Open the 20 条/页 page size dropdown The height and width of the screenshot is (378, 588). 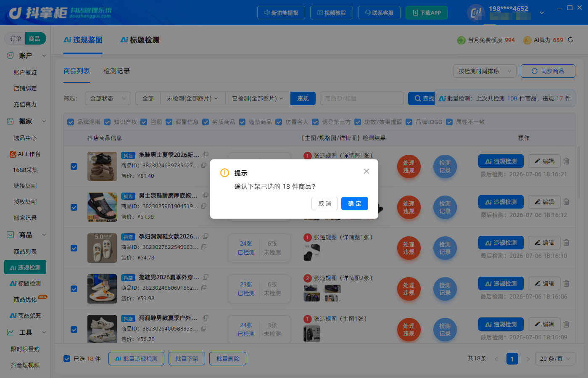coord(555,359)
